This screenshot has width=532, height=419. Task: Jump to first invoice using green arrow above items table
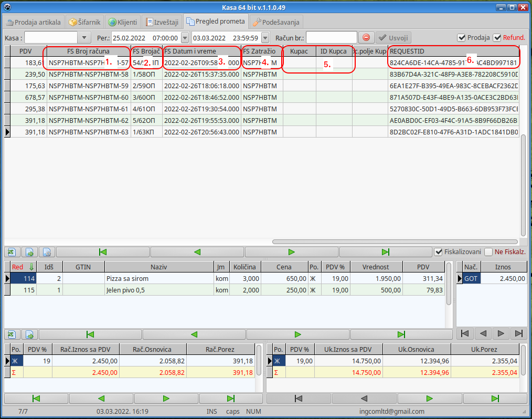click(103, 252)
